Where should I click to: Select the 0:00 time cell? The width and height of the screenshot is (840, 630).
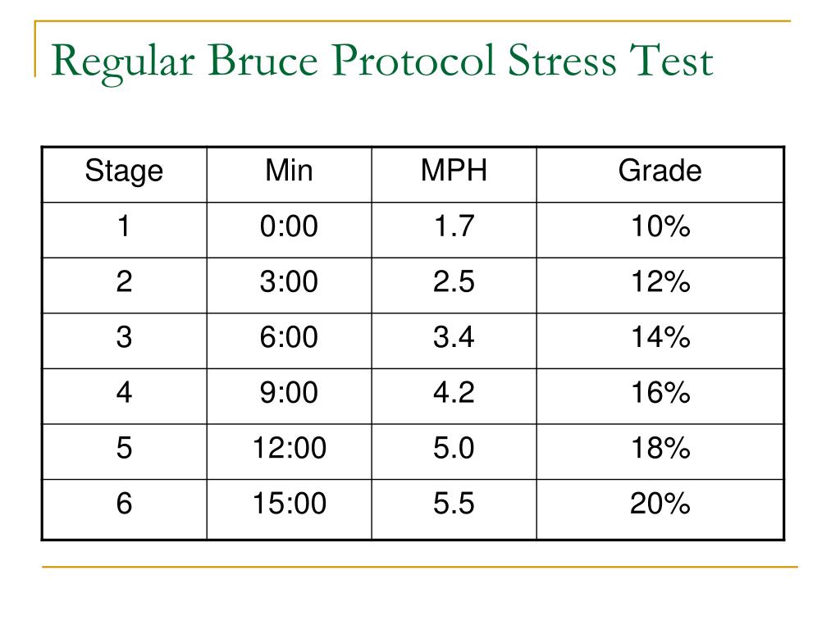(x=289, y=227)
